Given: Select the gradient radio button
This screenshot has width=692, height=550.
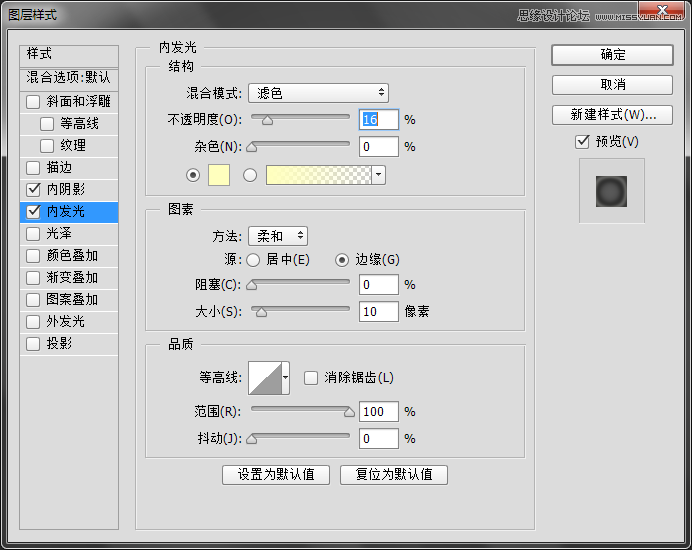Looking at the screenshot, I should point(250,175).
